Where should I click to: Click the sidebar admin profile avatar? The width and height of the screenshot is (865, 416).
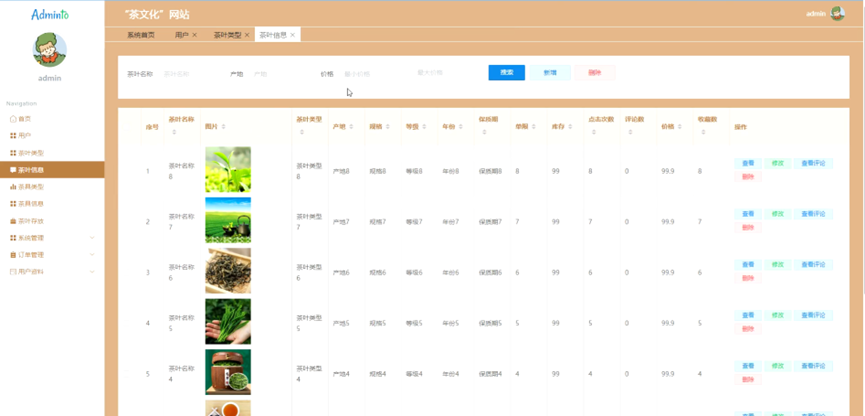pyautogui.click(x=50, y=50)
